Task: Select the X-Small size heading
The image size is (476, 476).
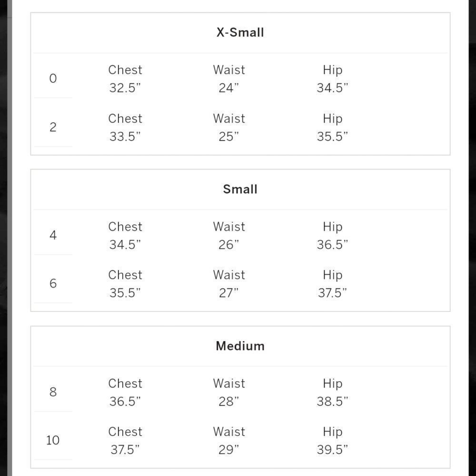Action: [240, 32]
